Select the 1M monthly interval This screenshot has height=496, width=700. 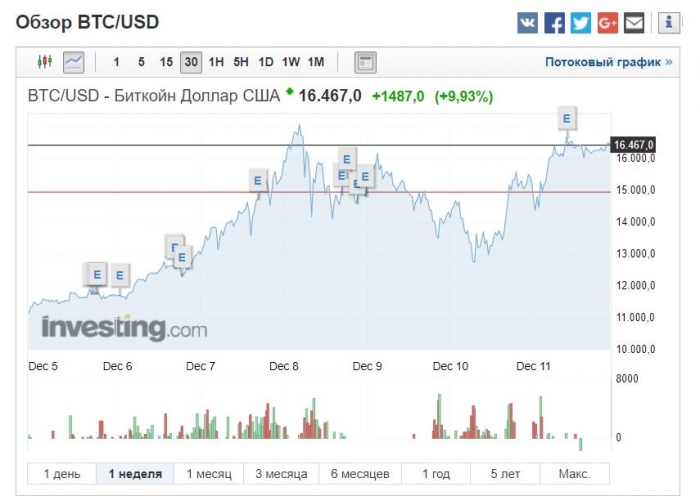pos(316,62)
